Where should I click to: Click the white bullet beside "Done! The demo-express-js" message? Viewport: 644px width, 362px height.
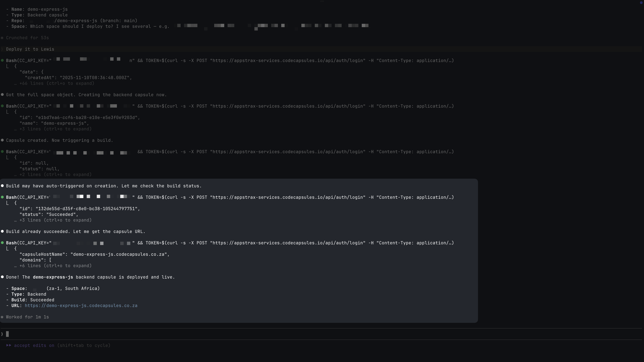pos(3,277)
